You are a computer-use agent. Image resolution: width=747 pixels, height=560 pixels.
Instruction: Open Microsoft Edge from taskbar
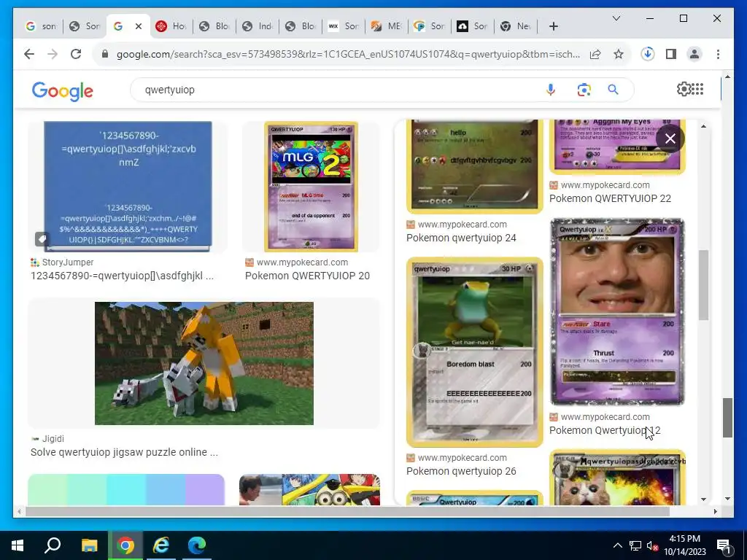tap(197, 545)
